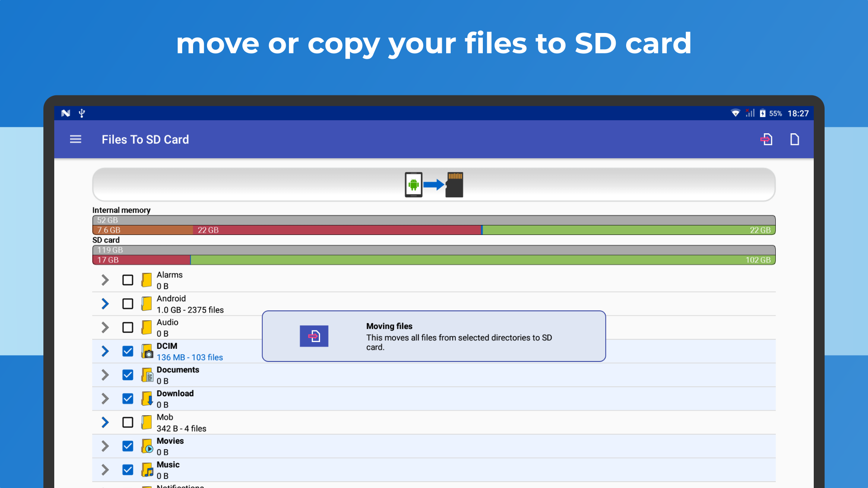
Task: Check the Mob folder checkbox
Action: coord(128,422)
